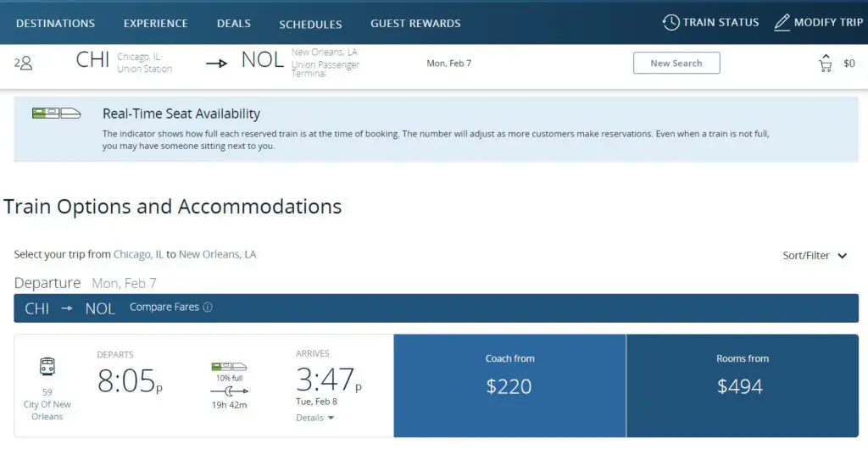Expand cart using the chevron above cart
The image size is (868, 449).
coord(826,56)
